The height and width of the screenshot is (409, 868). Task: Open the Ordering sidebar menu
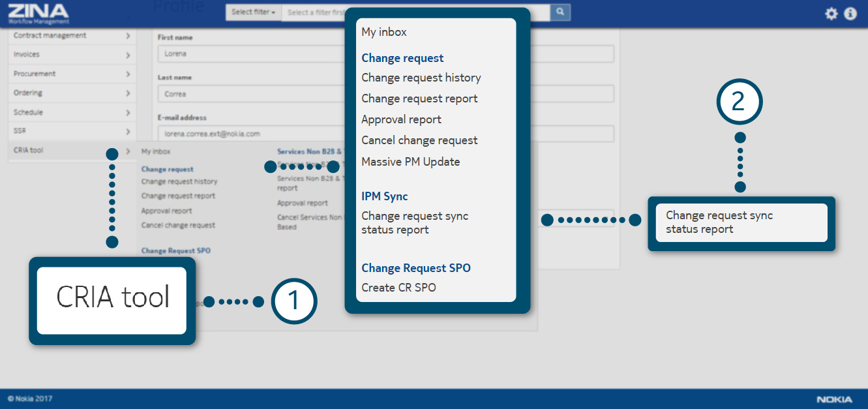(72, 93)
